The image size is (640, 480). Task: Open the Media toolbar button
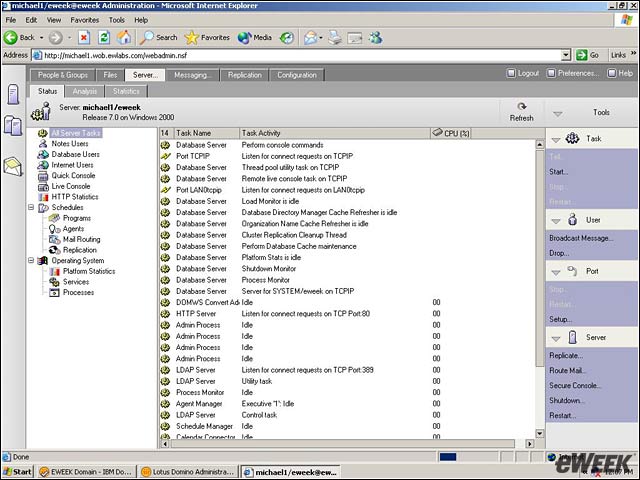click(x=255, y=38)
